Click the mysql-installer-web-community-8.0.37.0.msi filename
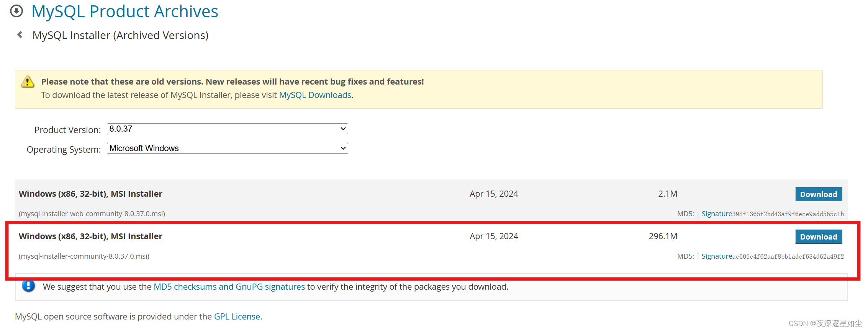This screenshot has height=331, width=868. [92, 214]
